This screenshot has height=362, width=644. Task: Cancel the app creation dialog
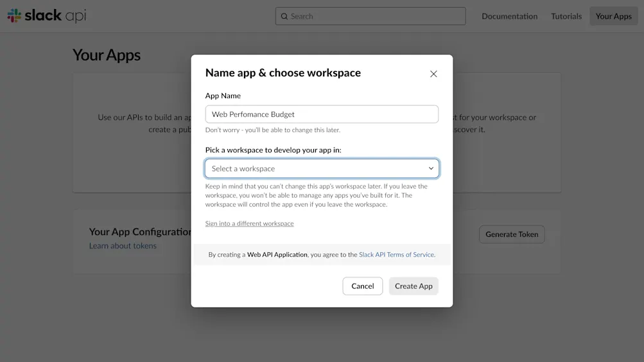363,286
